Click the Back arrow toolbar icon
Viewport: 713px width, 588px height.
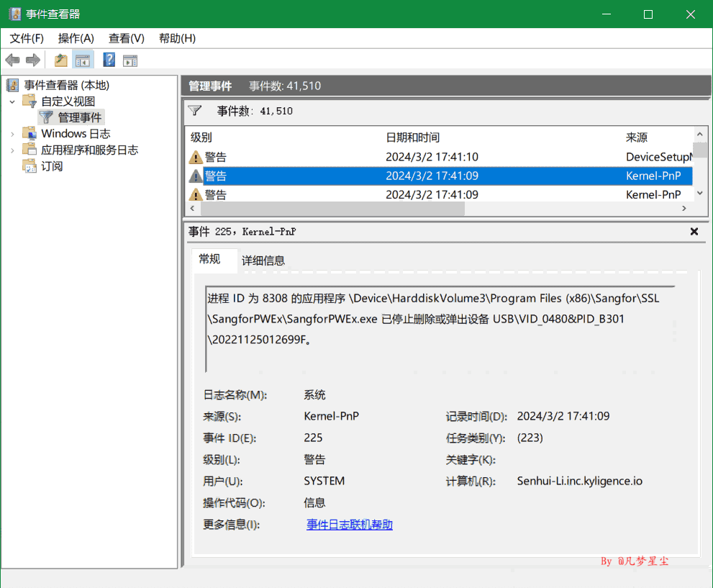click(x=12, y=60)
